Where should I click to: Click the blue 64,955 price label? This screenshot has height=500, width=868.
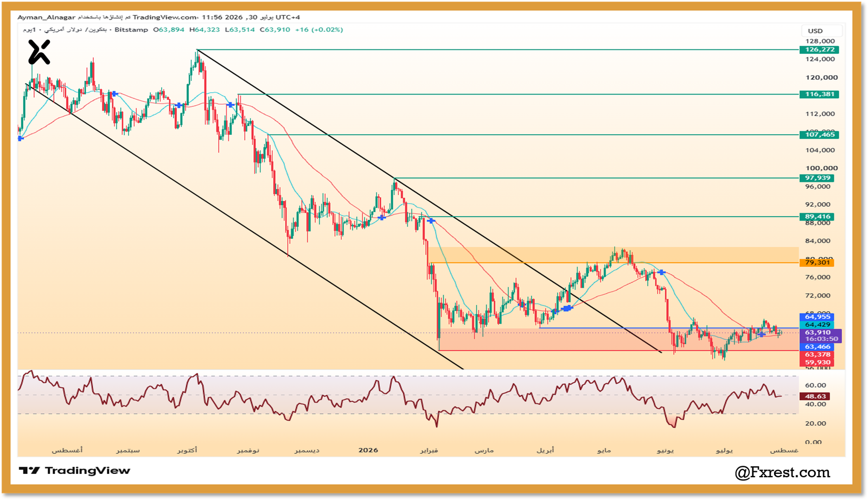coord(817,317)
